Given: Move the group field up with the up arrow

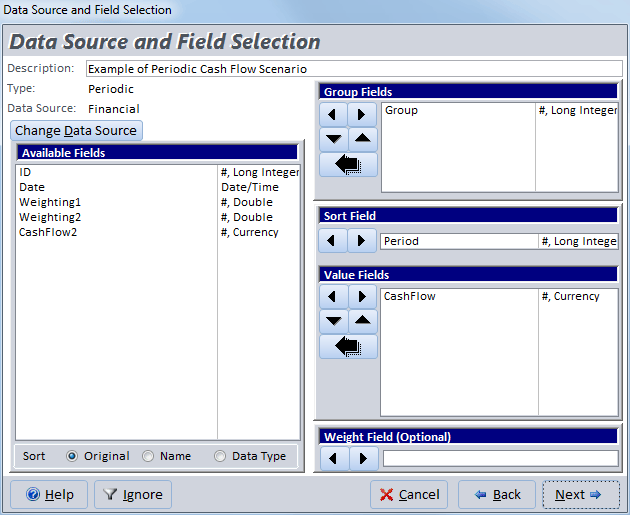Looking at the screenshot, I should [363, 139].
